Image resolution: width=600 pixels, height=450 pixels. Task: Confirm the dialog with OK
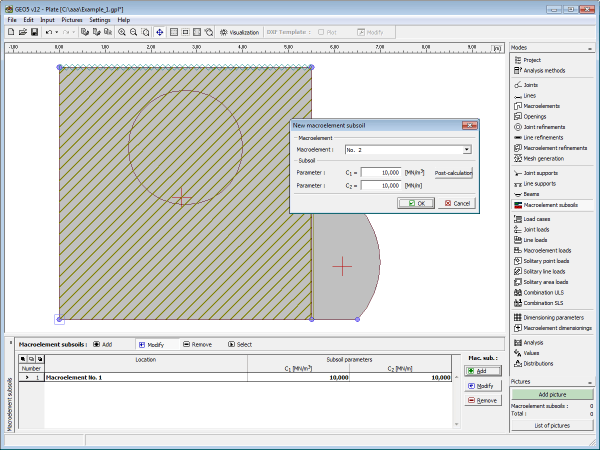414,203
